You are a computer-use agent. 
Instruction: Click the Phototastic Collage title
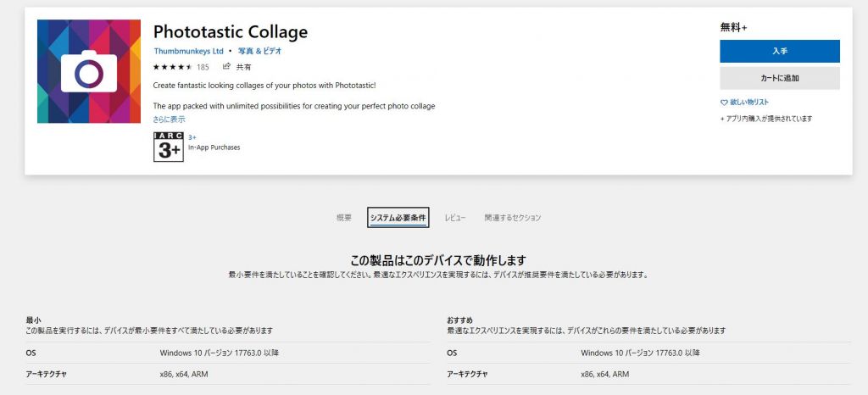coord(231,32)
